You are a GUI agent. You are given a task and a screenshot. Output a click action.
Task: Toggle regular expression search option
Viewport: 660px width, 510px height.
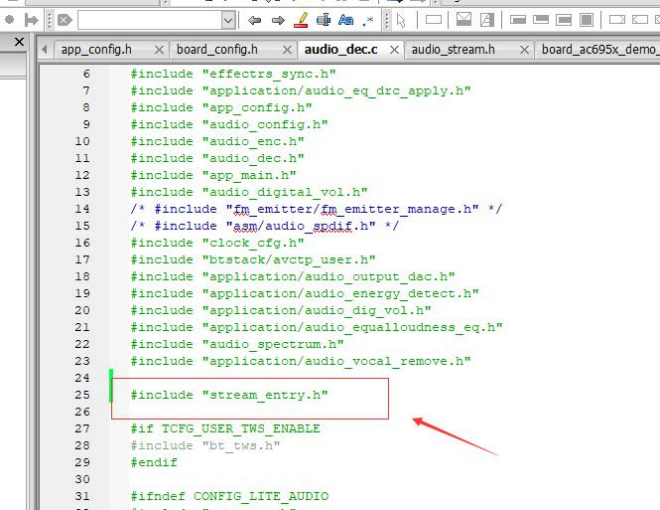pyautogui.click(x=368, y=20)
